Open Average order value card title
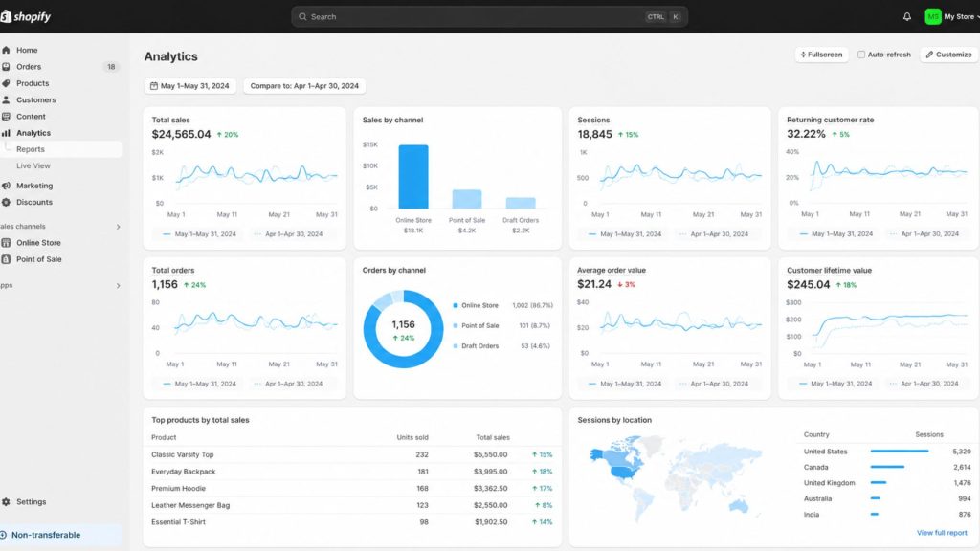Image resolution: width=980 pixels, height=551 pixels. [x=612, y=271]
